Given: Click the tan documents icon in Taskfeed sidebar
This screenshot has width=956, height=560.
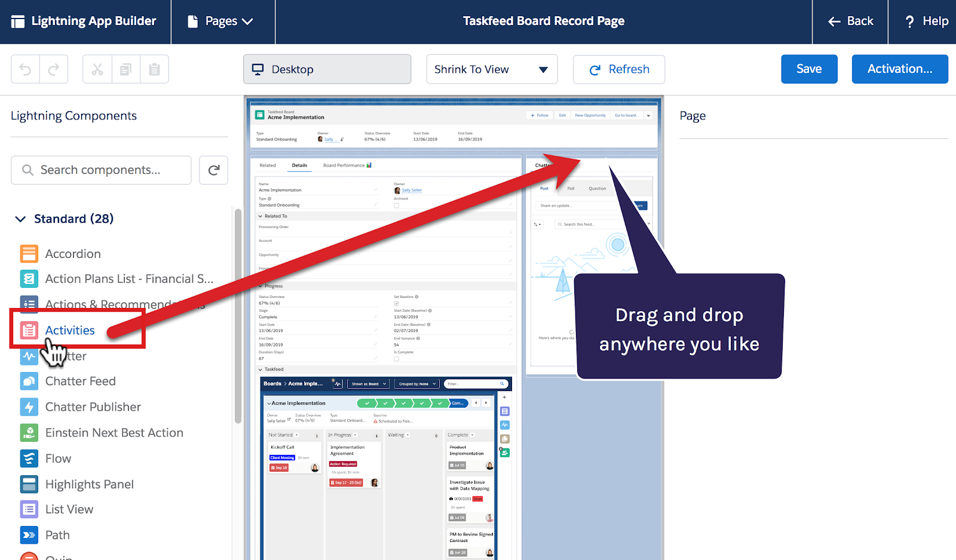Looking at the screenshot, I should [x=505, y=439].
